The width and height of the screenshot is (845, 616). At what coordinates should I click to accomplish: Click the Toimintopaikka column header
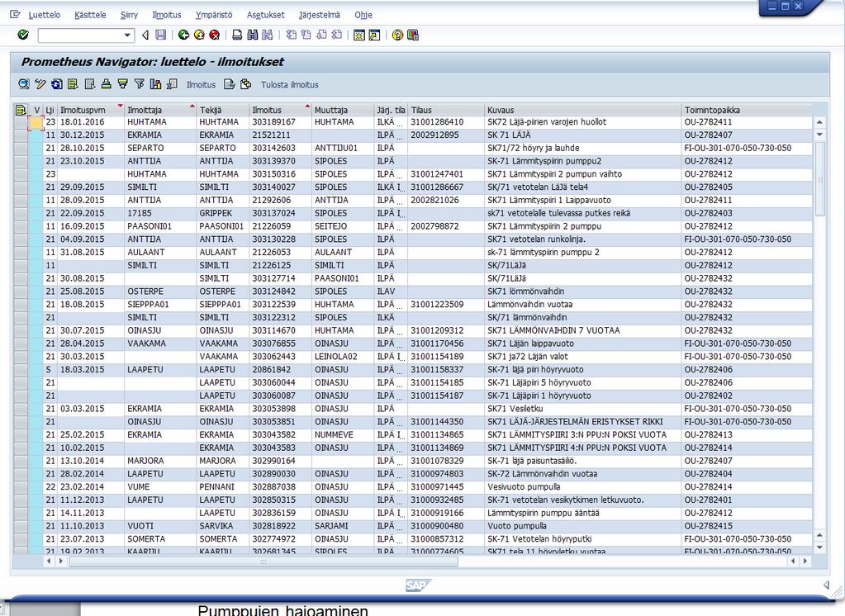point(747,110)
